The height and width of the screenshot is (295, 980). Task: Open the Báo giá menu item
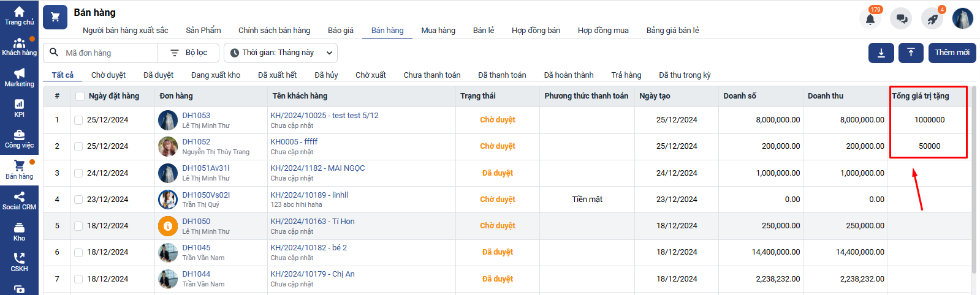click(340, 31)
